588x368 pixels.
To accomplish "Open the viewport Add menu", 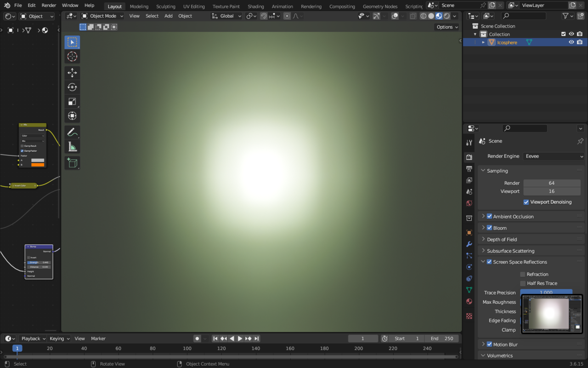I will (x=169, y=16).
